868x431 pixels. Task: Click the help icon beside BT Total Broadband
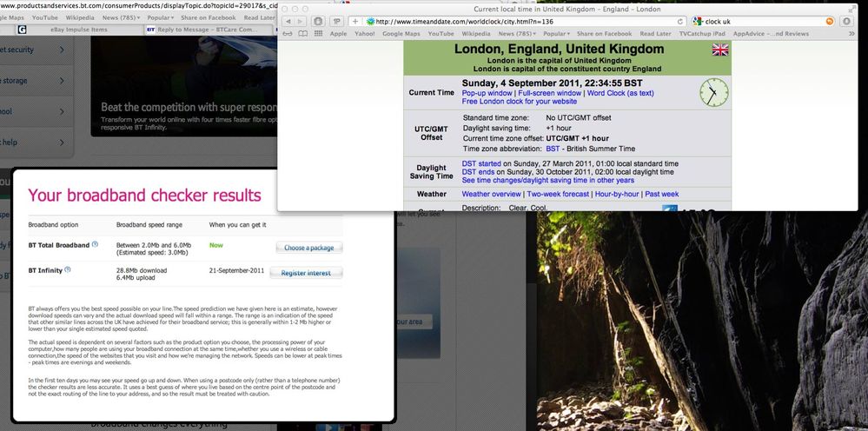(95, 245)
